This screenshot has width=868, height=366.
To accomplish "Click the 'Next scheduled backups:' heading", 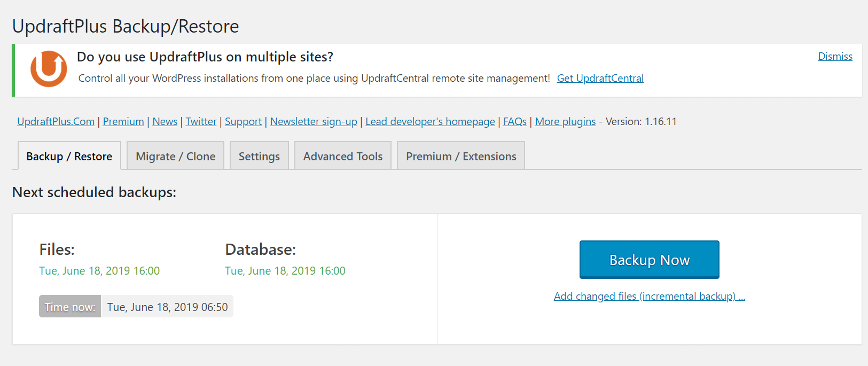I will (x=94, y=192).
